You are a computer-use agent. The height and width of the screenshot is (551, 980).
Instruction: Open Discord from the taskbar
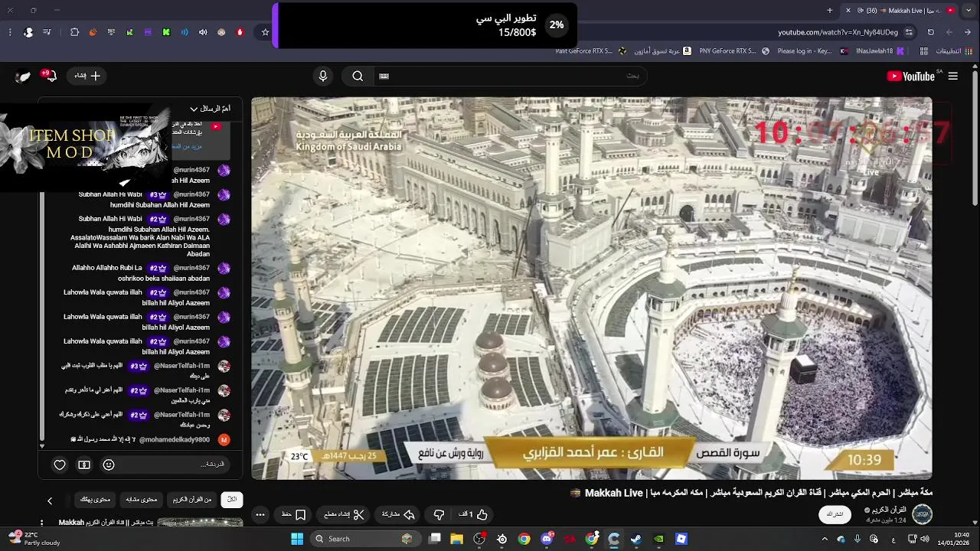tap(547, 539)
